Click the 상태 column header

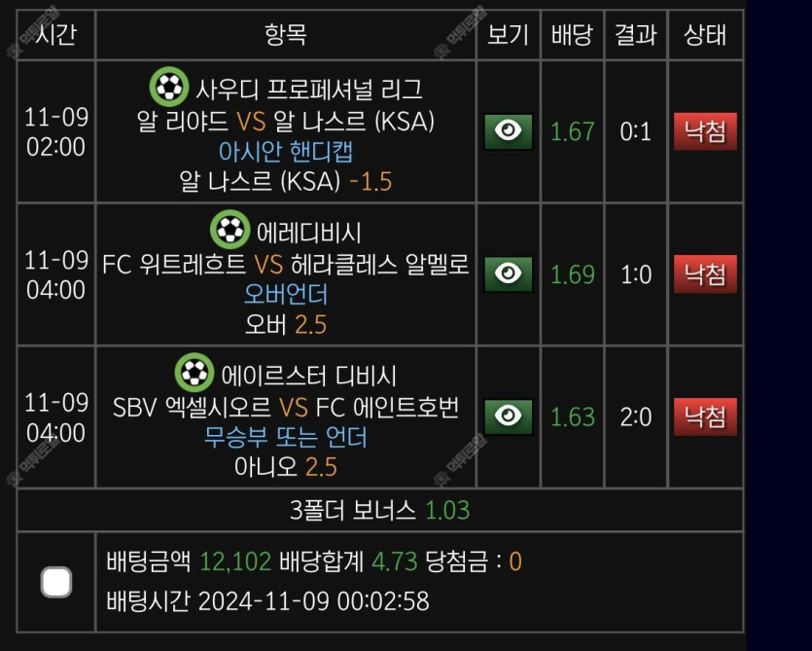click(705, 35)
